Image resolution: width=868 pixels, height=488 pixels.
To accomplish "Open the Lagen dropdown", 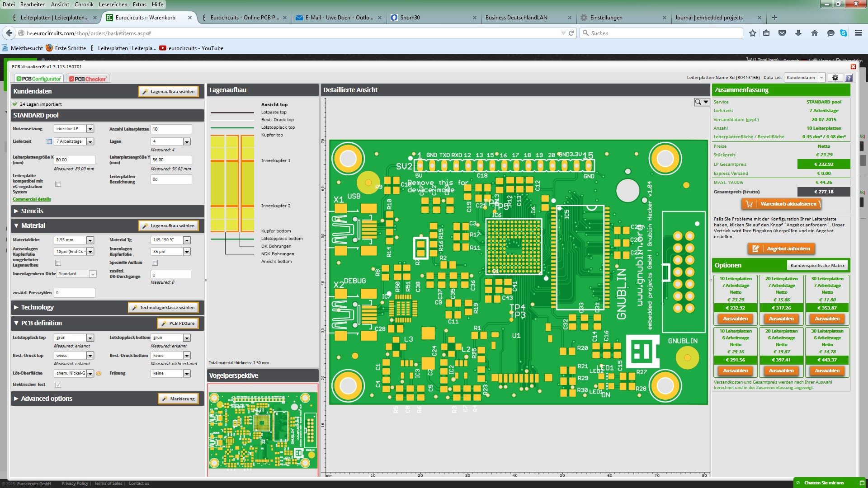I will point(187,141).
